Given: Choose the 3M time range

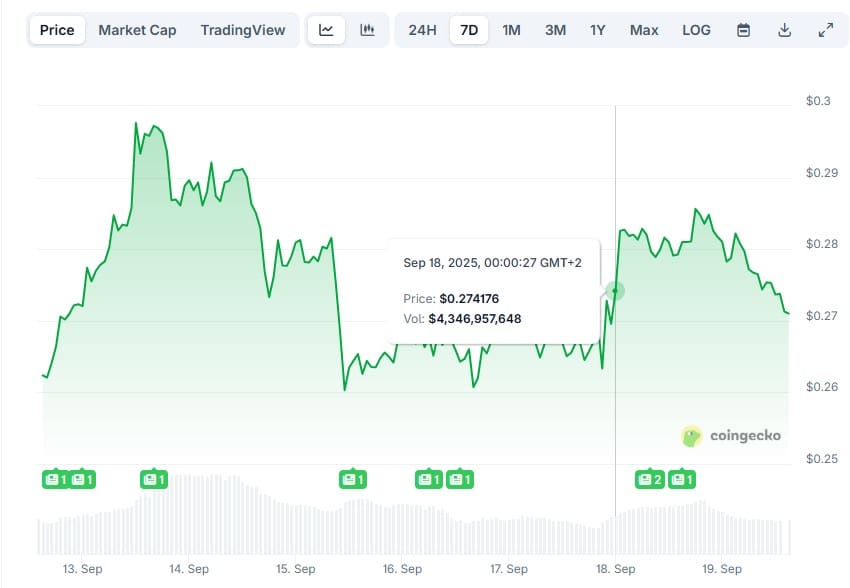Looking at the screenshot, I should point(555,30).
